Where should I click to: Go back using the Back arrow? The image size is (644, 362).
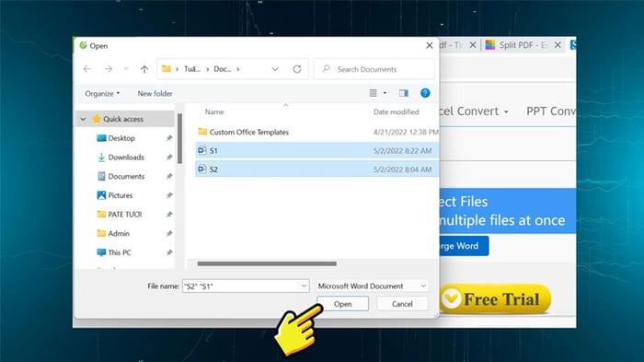pos(86,69)
